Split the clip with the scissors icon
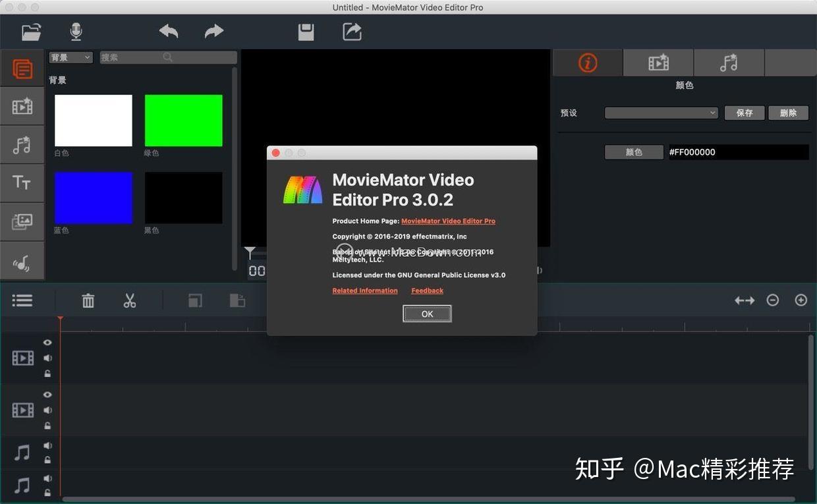817x504 pixels. coord(129,300)
